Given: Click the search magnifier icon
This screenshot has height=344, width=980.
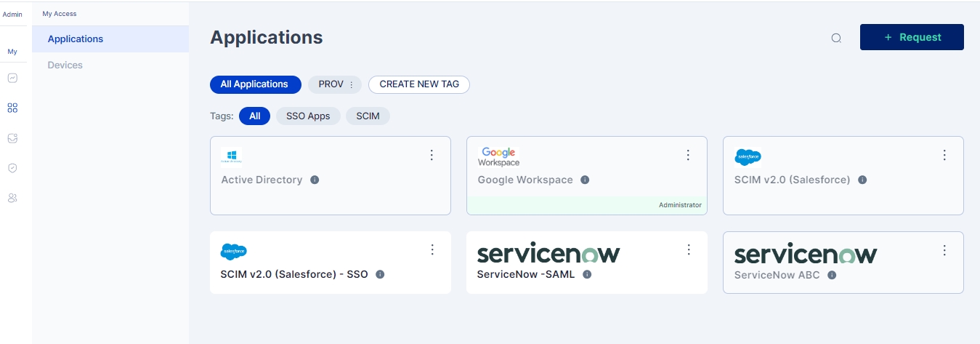Looking at the screenshot, I should 836,39.
